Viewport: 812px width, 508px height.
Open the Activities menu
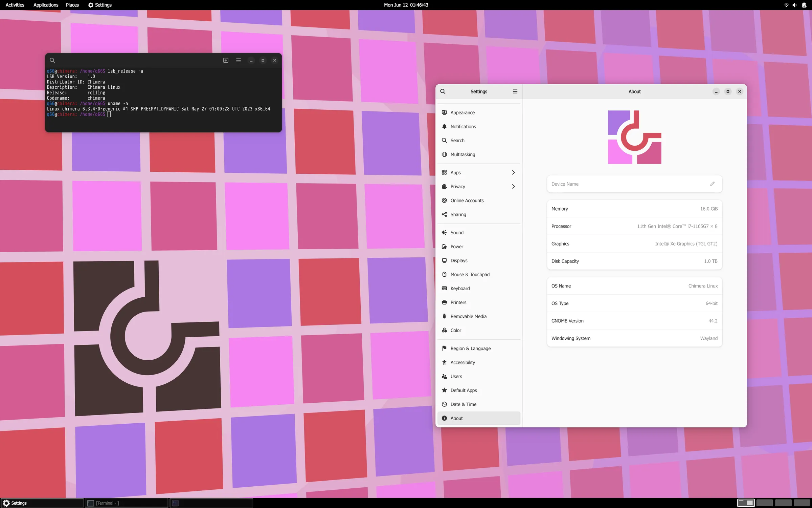point(15,5)
